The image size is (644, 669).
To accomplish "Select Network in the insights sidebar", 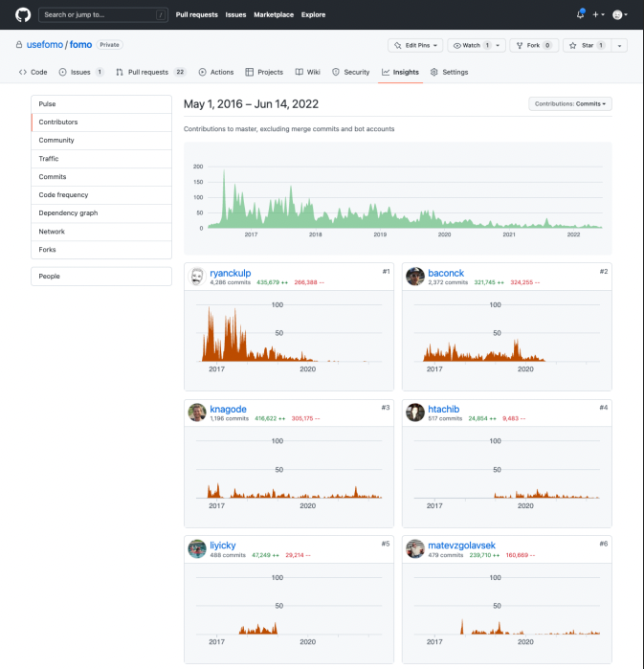I will (x=101, y=232).
